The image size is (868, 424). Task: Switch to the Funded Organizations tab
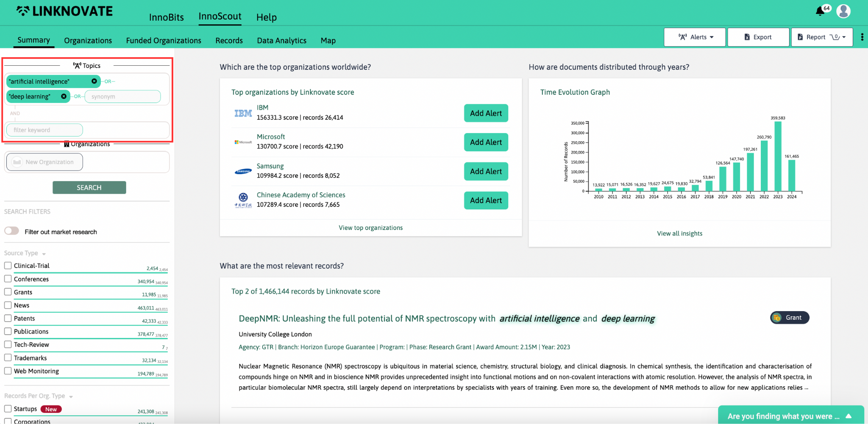164,40
